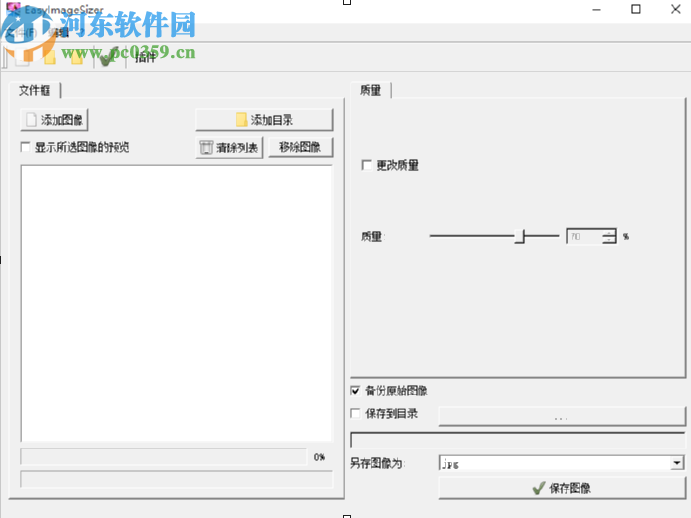Image resolution: width=691 pixels, height=518 pixels.
Task: Open the ? help menu
Action: pos(82,32)
